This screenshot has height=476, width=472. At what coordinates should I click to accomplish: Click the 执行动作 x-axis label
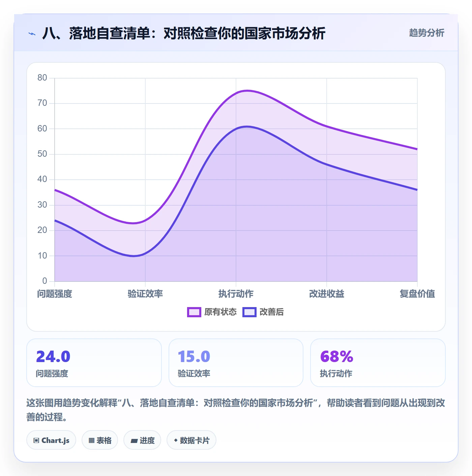236,294
